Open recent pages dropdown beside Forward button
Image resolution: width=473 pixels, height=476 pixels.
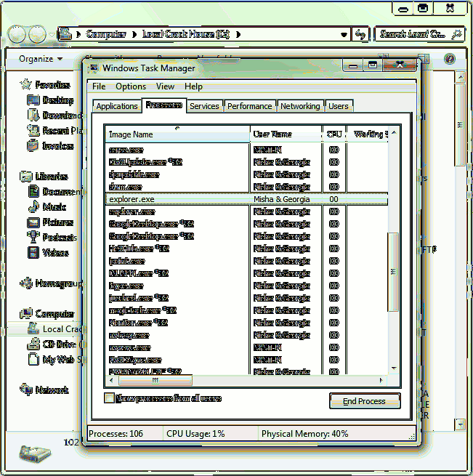52,35
